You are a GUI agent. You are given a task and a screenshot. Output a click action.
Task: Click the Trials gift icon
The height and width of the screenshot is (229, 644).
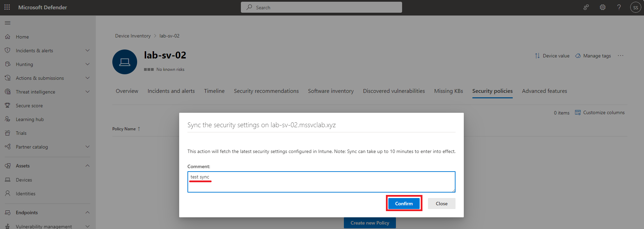(8, 133)
